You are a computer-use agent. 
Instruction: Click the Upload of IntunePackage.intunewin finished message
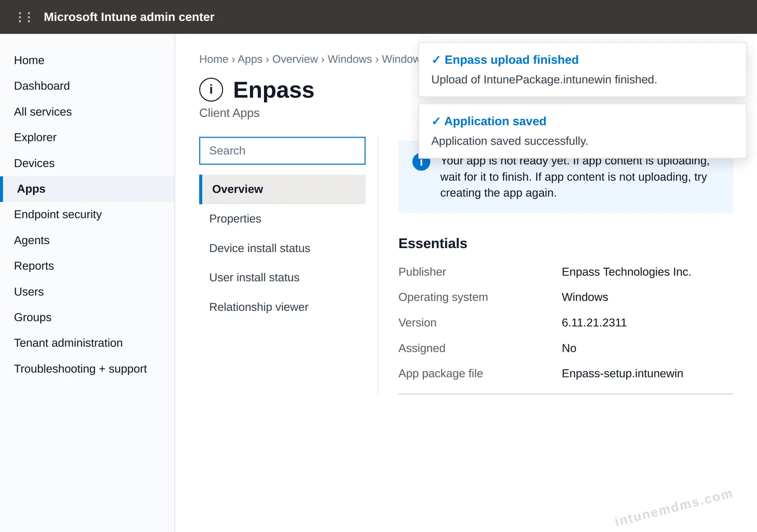coord(544,80)
